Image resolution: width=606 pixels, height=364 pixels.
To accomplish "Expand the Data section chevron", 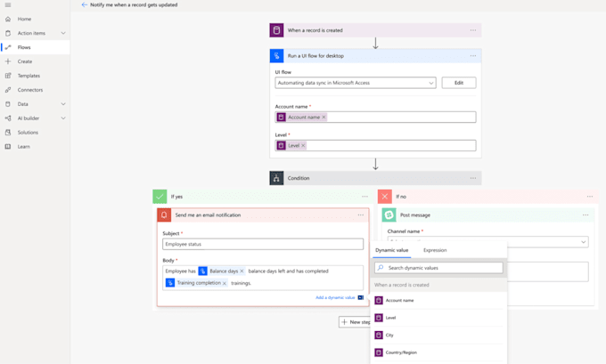I will pos(63,104).
